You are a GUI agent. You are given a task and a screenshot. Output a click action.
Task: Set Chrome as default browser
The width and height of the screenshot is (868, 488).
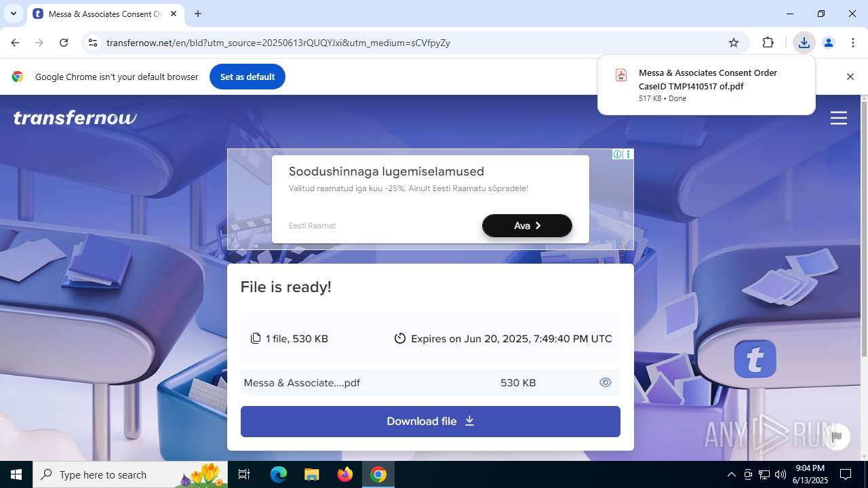[x=248, y=77]
